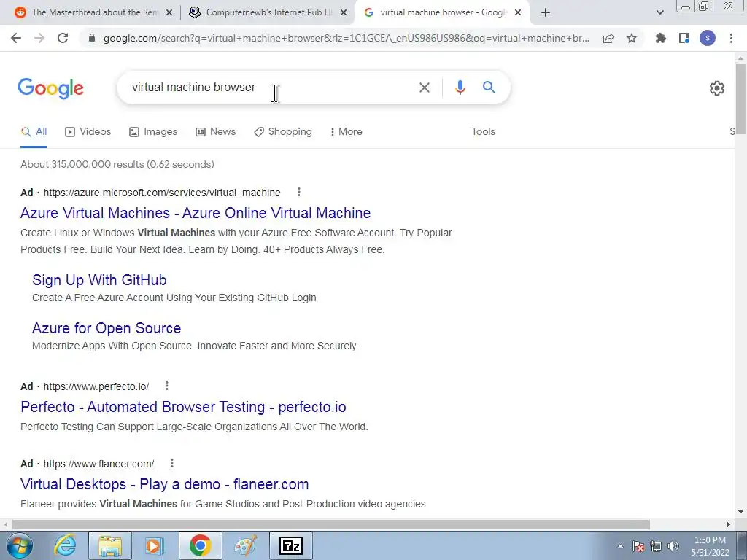Switch to Videos results
Viewport: 747px width, 560px height.
88,132
